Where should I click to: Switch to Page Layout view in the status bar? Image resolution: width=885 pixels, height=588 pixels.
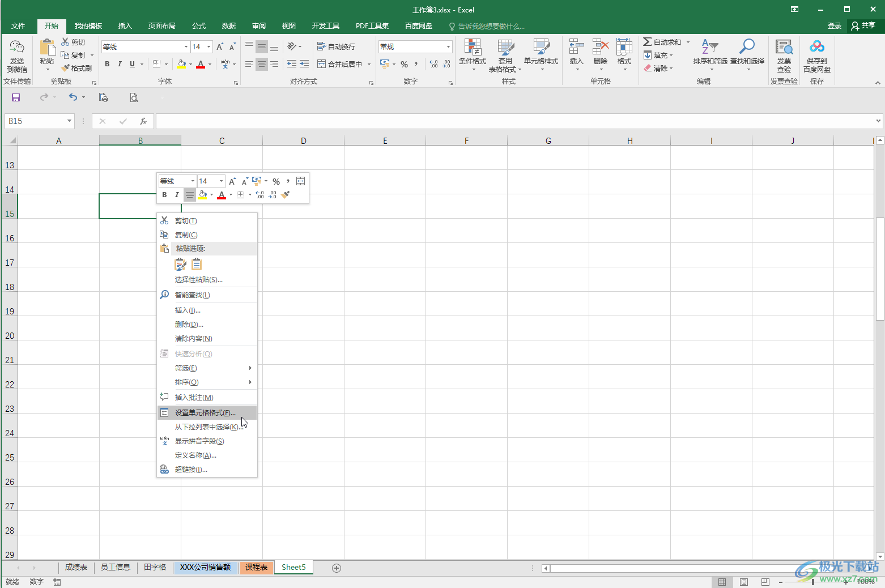pyautogui.click(x=744, y=582)
